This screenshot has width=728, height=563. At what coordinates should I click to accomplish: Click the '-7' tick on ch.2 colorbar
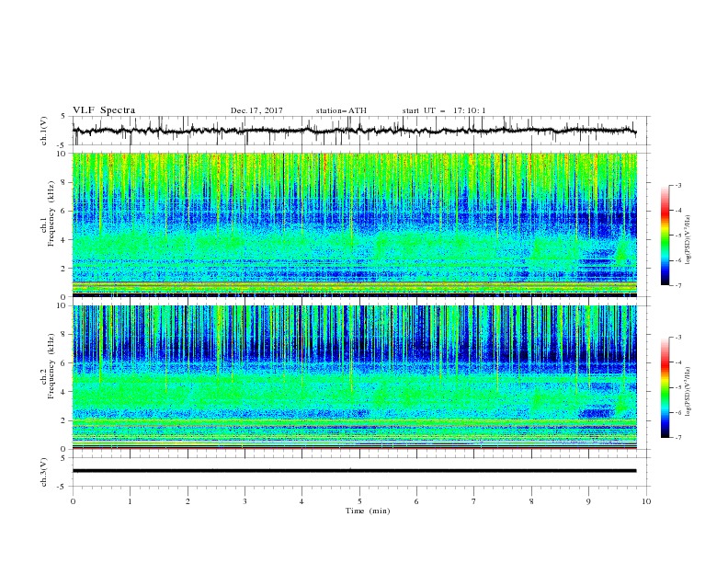click(677, 438)
